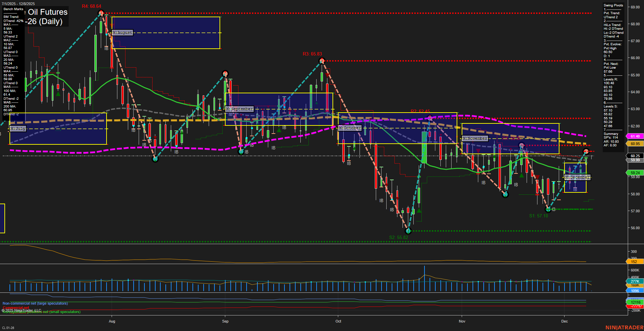Click the swing low circle near S2 55.82

point(408,231)
